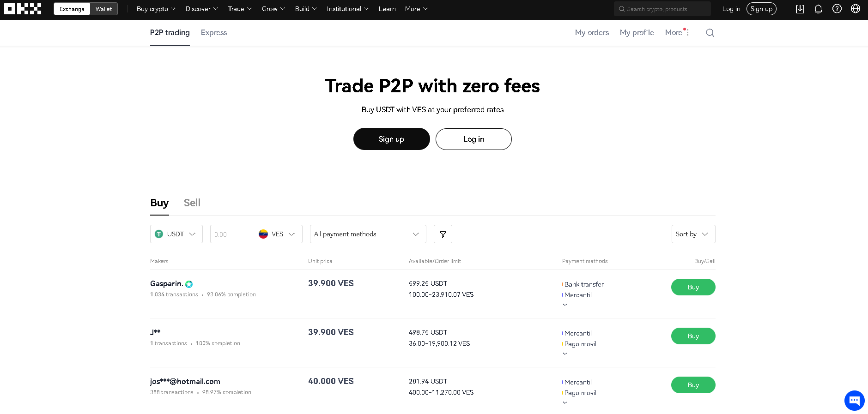Expand Gasparin's payment methods list
868x414 pixels.
565,305
